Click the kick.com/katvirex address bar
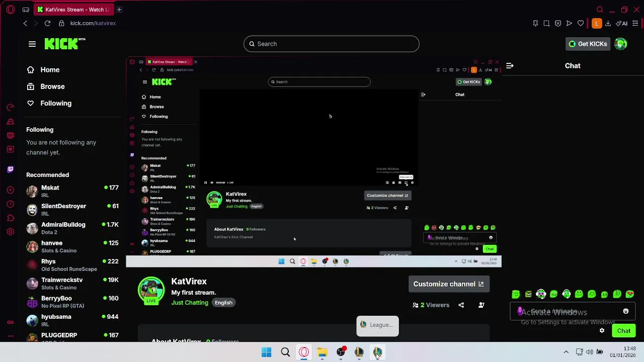The height and width of the screenshot is (362, 644). 93,23
